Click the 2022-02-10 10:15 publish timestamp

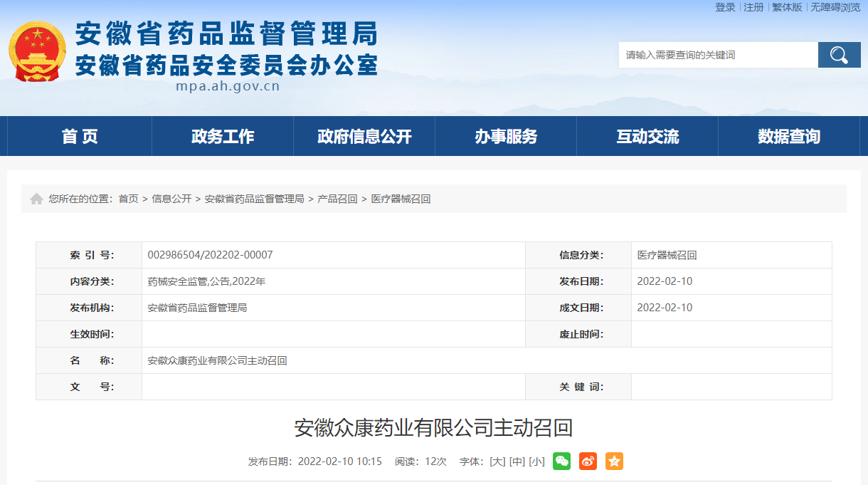(340, 461)
